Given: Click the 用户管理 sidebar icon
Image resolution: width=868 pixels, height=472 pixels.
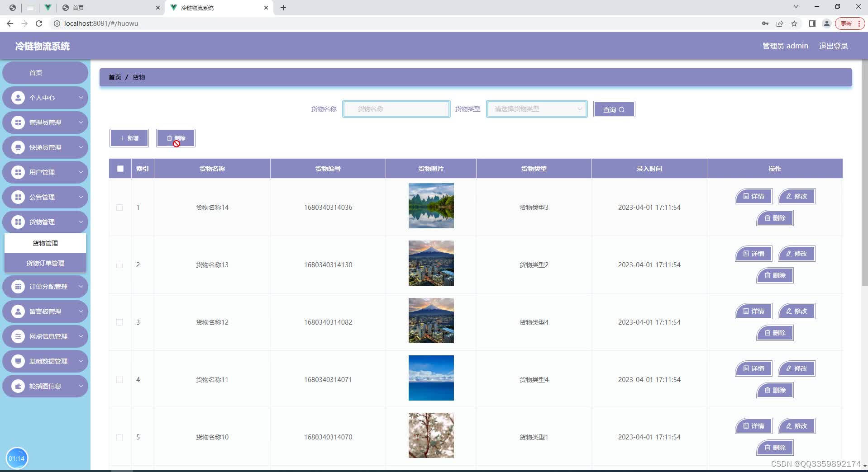Looking at the screenshot, I should click(18, 172).
